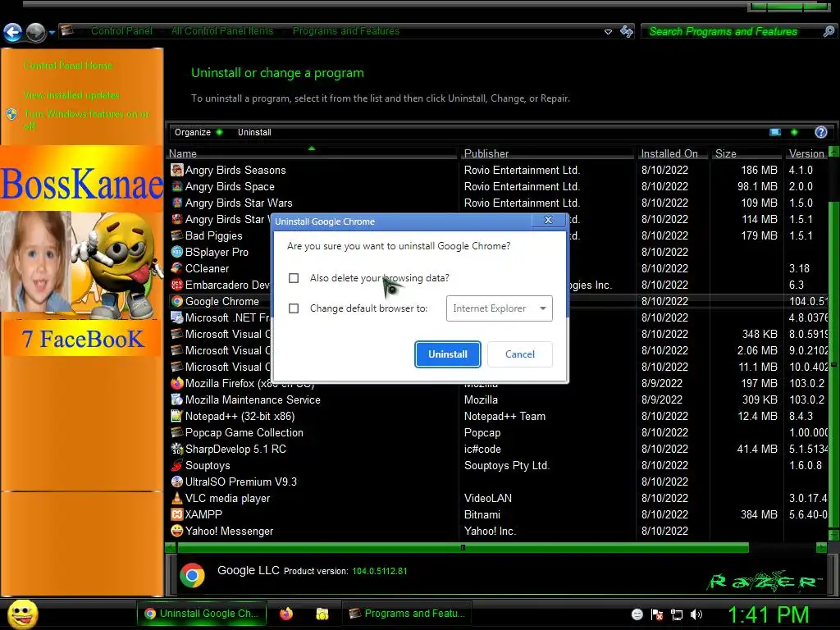Click the 1:41 PM clock
Screen dimensions: 840x630
768,614
